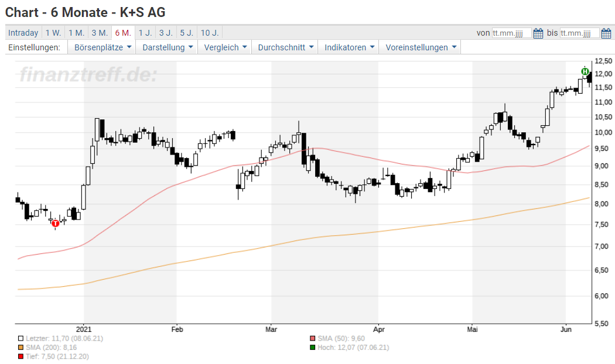Click the 'Tief: 7,50 (21.12.20)' legend text

[57, 356]
